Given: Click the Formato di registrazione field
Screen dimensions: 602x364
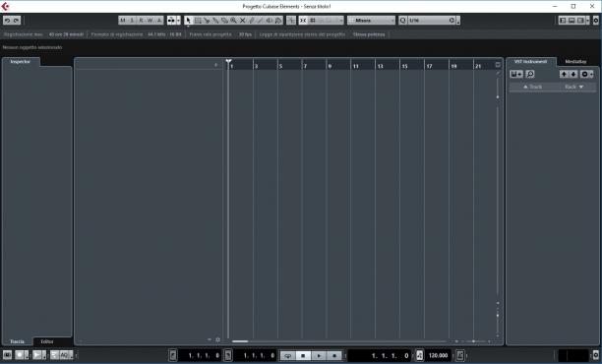Looking at the screenshot, I should 137,34.
